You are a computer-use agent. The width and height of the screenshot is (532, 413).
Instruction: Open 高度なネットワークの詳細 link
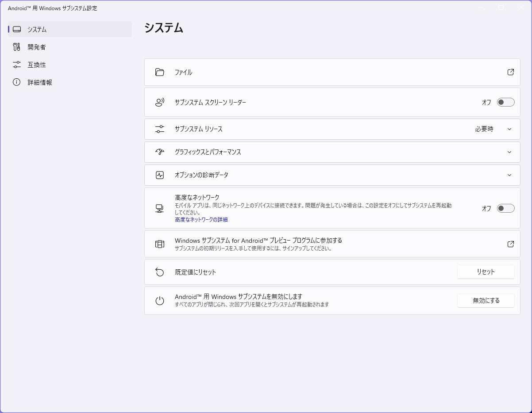coord(201,220)
